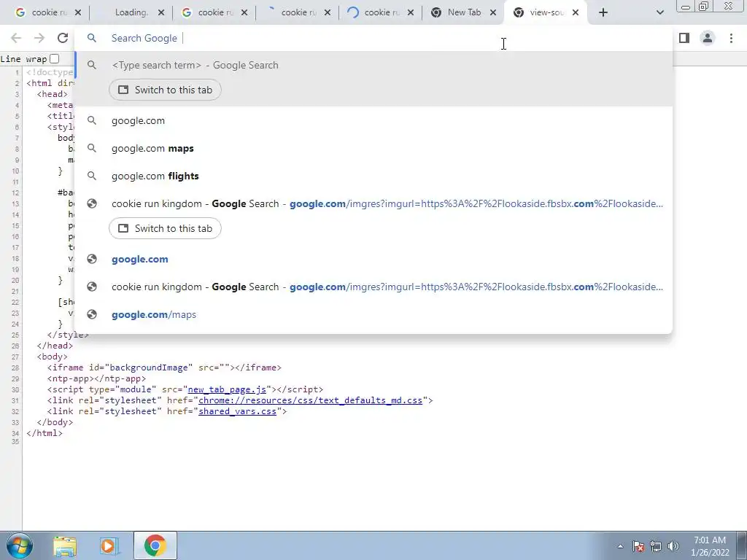The height and width of the screenshot is (560, 747).
Task: Open Windows Explorer from the taskbar
Action: [65, 545]
